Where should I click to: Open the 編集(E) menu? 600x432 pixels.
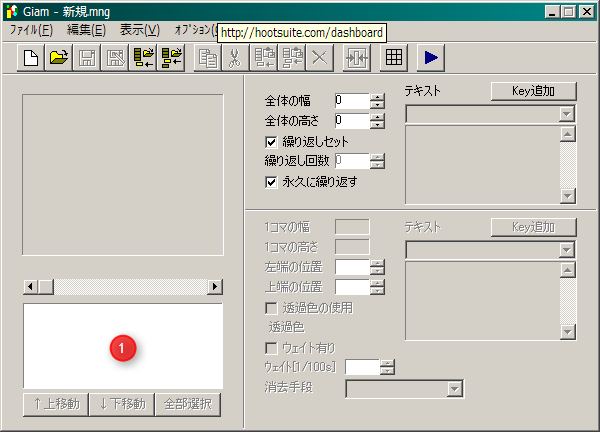click(x=86, y=30)
